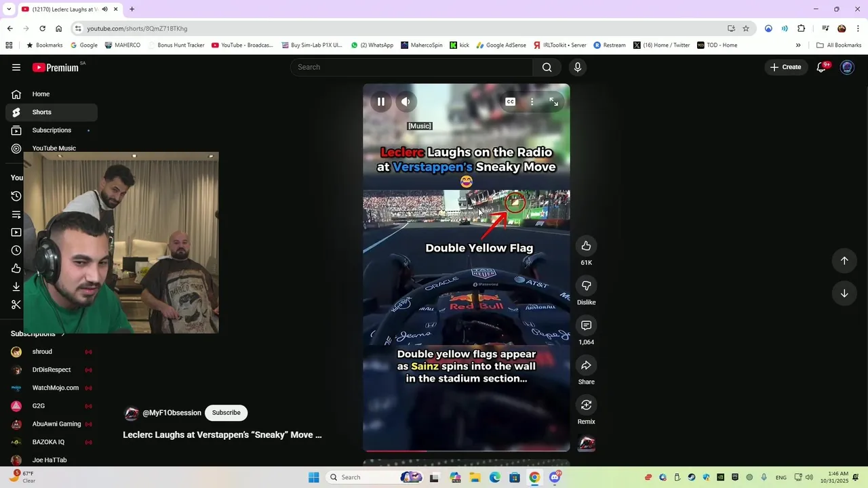Open the Create menu

tap(785, 67)
